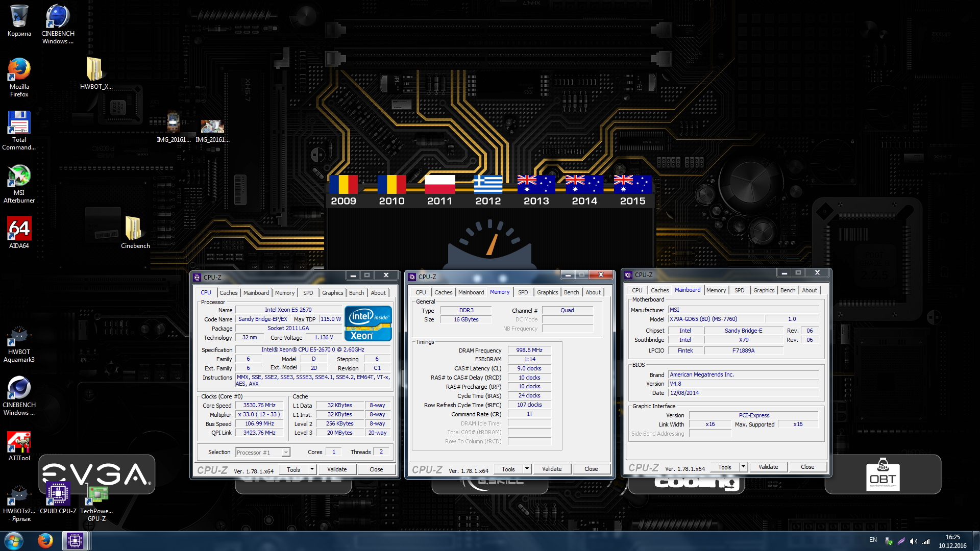Click Validate in the right CPU-Z window
980x551 pixels.
coord(768,467)
